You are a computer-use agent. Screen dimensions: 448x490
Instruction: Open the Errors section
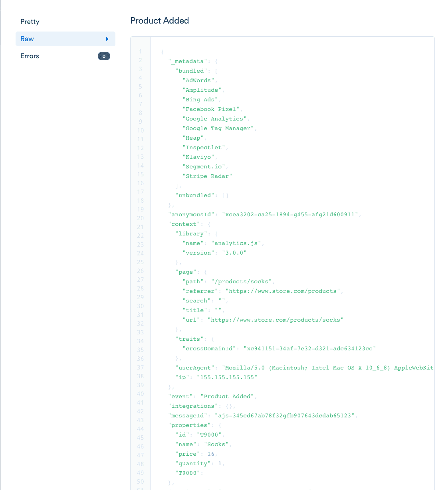(29, 56)
